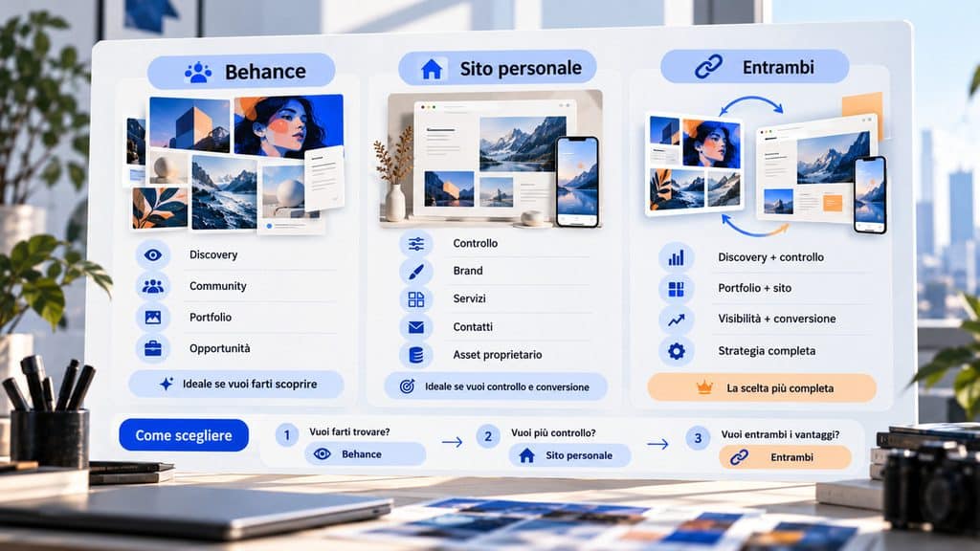Click the picture icon beside Portfolio
This screenshot has height=551, width=980.
153,318
